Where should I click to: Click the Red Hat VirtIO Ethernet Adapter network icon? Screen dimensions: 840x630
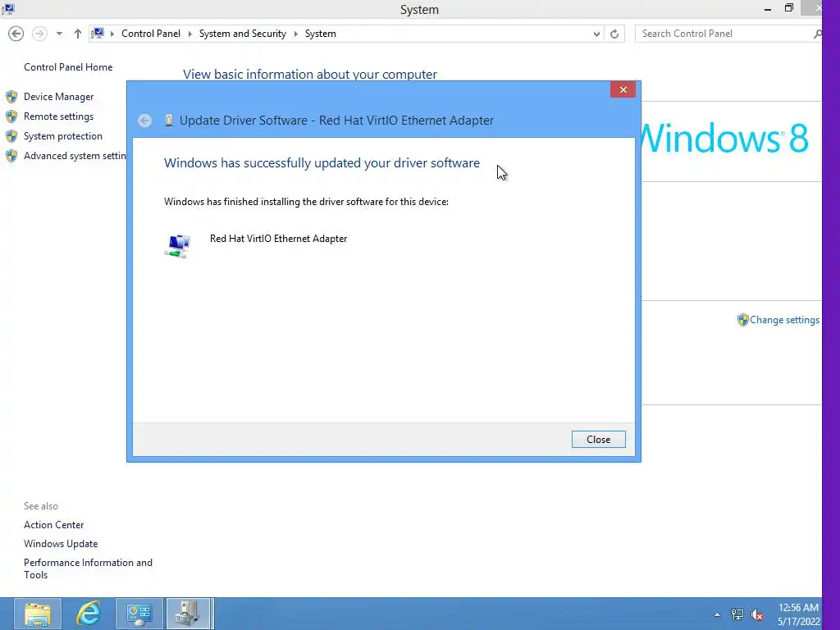(178, 246)
